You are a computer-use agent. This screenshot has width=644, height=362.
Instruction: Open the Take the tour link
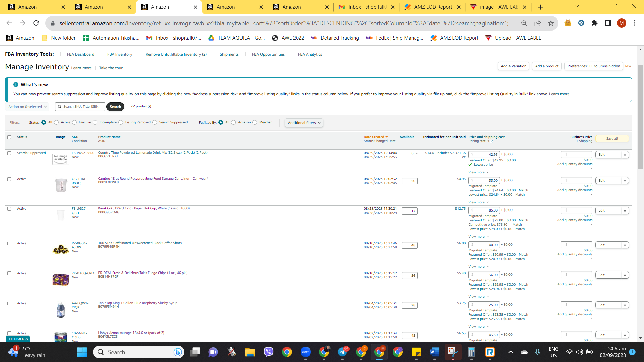point(111,68)
